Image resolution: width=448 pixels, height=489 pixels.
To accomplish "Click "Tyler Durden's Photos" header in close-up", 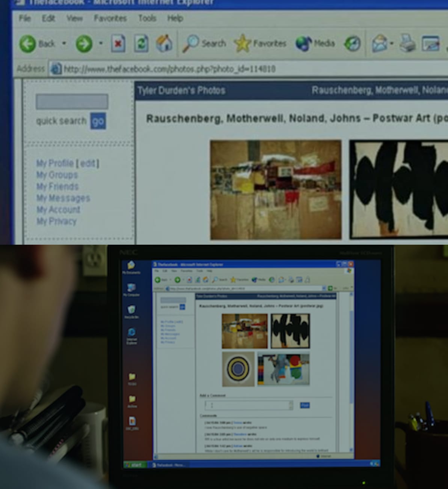I will pos(181,90).
